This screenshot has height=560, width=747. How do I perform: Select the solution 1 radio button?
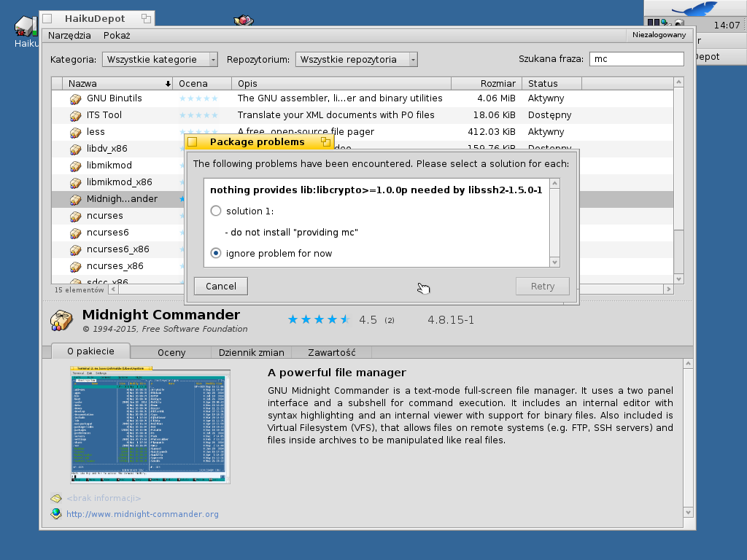point(216,211)
